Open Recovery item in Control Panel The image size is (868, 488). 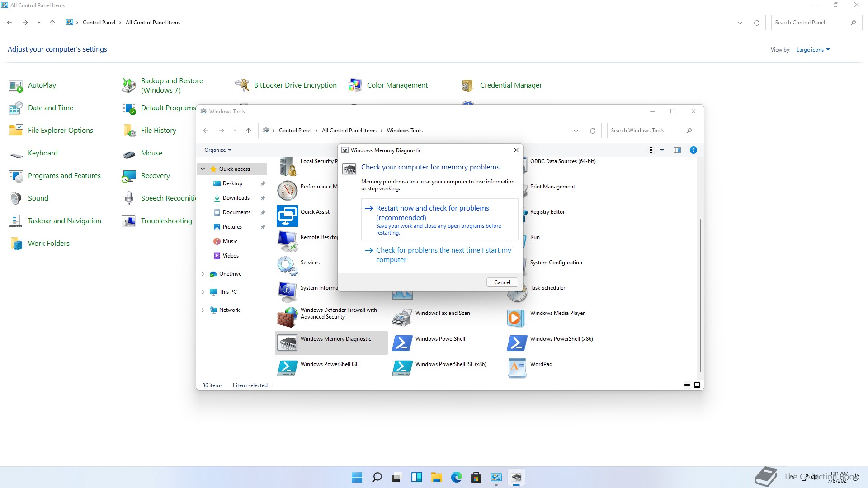click(x=146, y=176)
